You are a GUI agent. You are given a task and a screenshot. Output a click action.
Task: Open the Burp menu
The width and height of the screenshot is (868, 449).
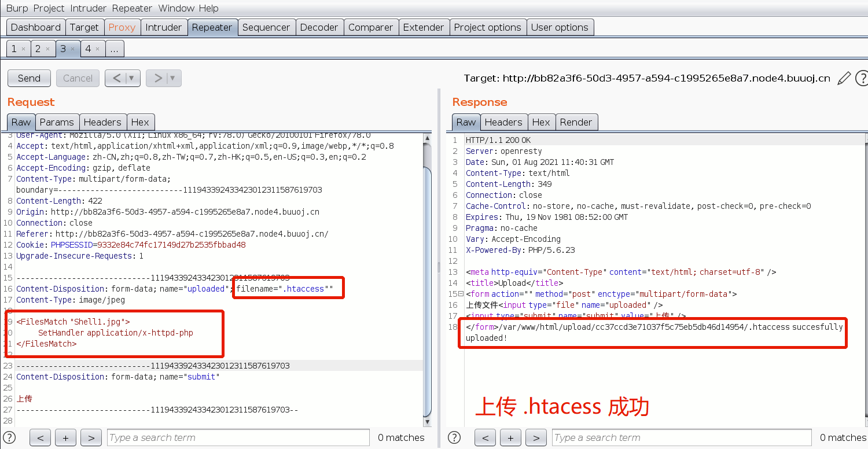(17, 8)
